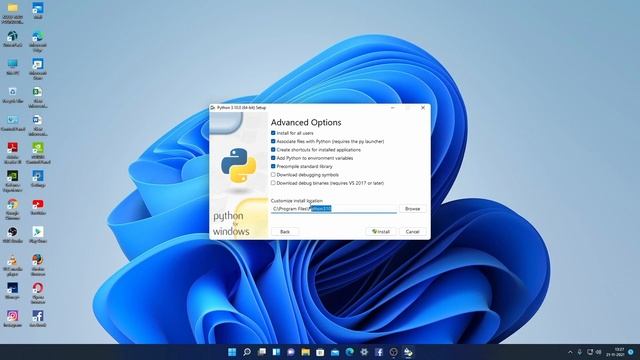Image resolution: width=640 pixels, height=360 pixels.
Task: Toggle Associate files with Python checkbox
Action: (x=273, y=141)
